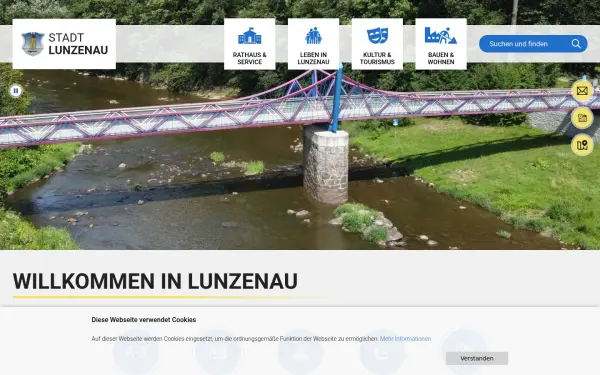The height and width of the screenshot is (375, 600).
Task: Click the town hall building icon
Action: coord(249,36)
